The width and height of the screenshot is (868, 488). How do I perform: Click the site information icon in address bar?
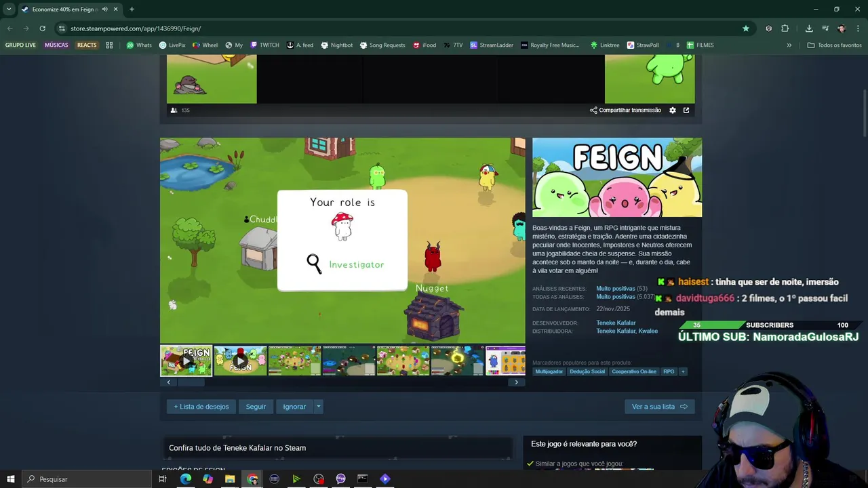62,28
